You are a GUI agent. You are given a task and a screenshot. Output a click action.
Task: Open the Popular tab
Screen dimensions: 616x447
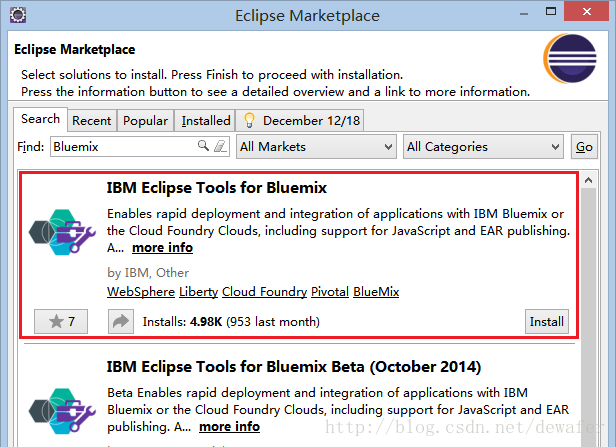145,121
